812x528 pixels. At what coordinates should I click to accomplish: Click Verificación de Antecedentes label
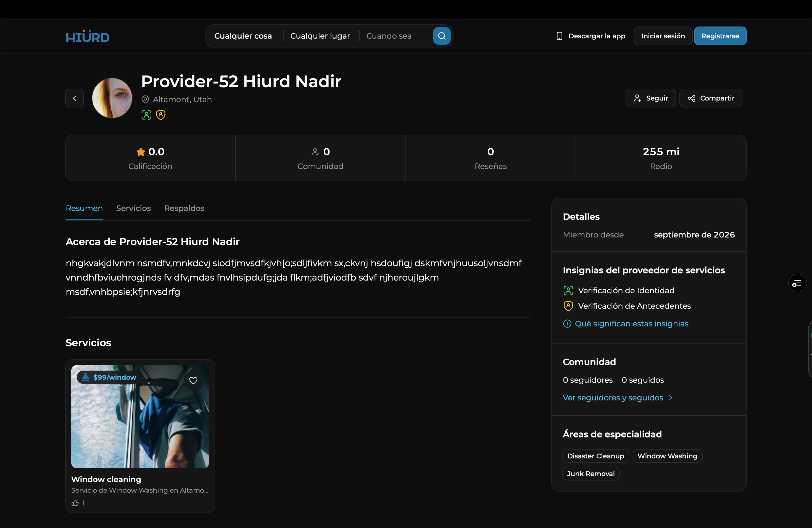tap(634, 306)
